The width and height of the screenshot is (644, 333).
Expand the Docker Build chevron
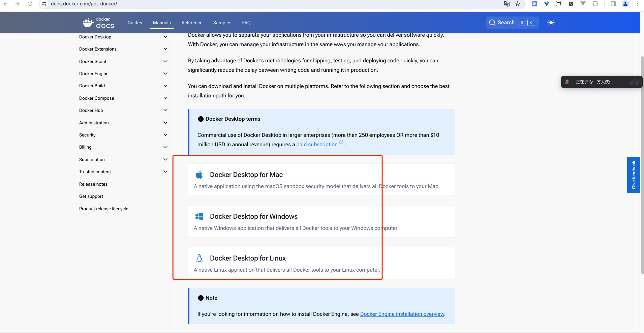(165, 86)
